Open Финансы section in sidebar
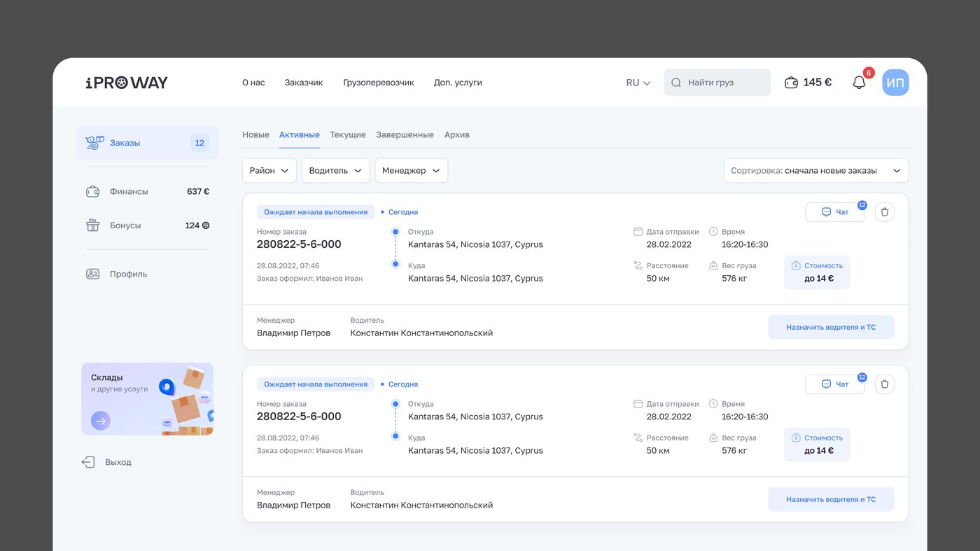 pos(148,191)
